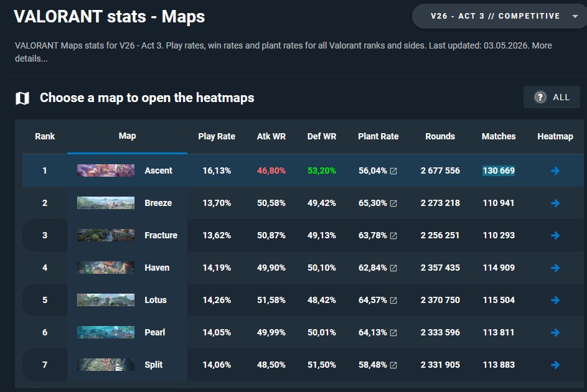587x392 pixels.
Task: Click rank number 4 in table
Action: pyautogui.click(x=45, y=268)
